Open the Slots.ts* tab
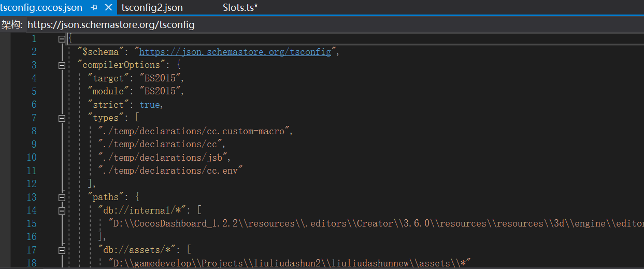The width and height of the screenshot is (644, 269). point(240,7)
